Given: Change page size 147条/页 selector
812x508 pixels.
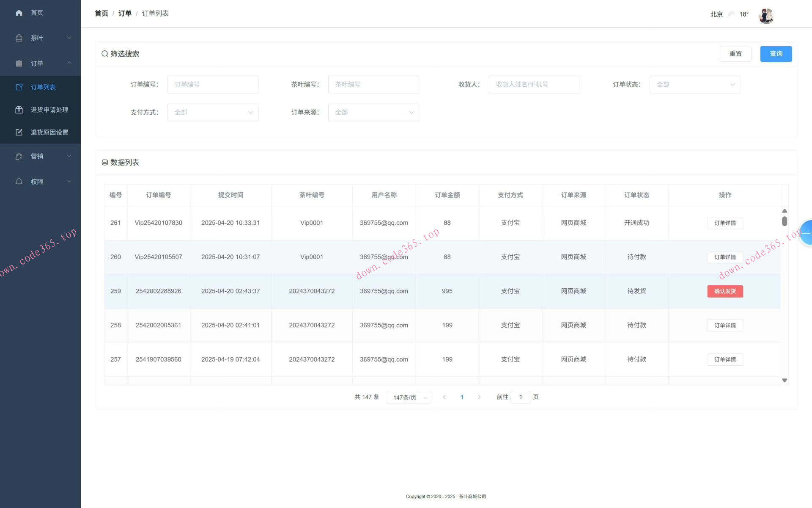Looking at the screenshot, I should coord(408,397).
